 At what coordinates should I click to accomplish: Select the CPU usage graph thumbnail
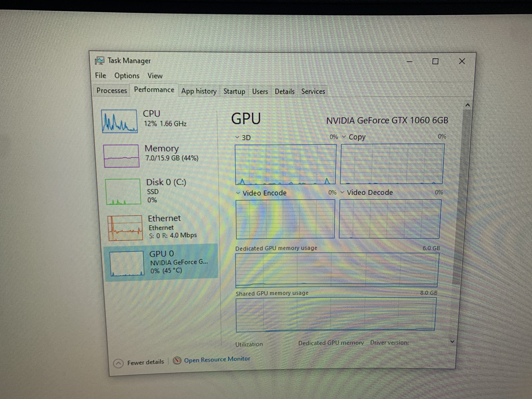click(x=119, y=121)
